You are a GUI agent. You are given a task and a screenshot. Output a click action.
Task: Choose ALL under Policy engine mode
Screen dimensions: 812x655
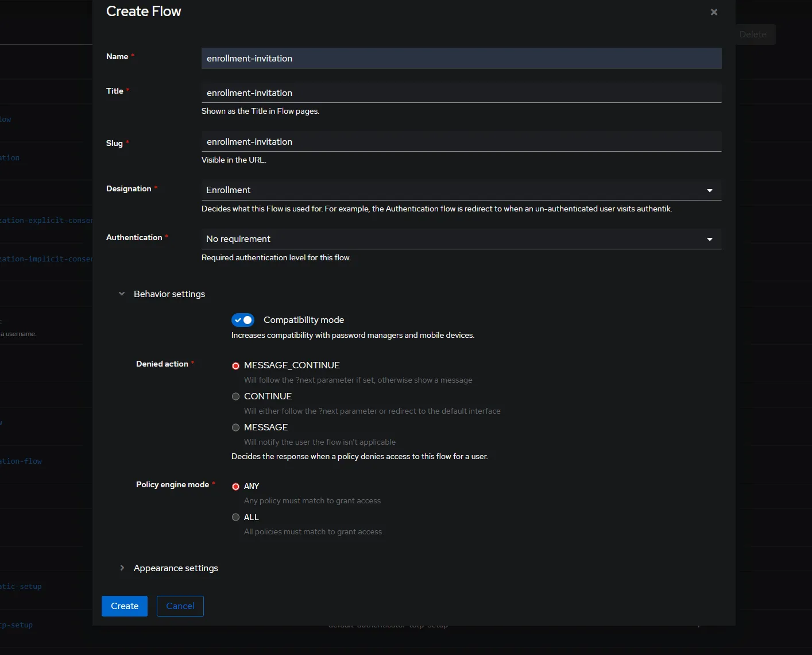pos(235,517)
